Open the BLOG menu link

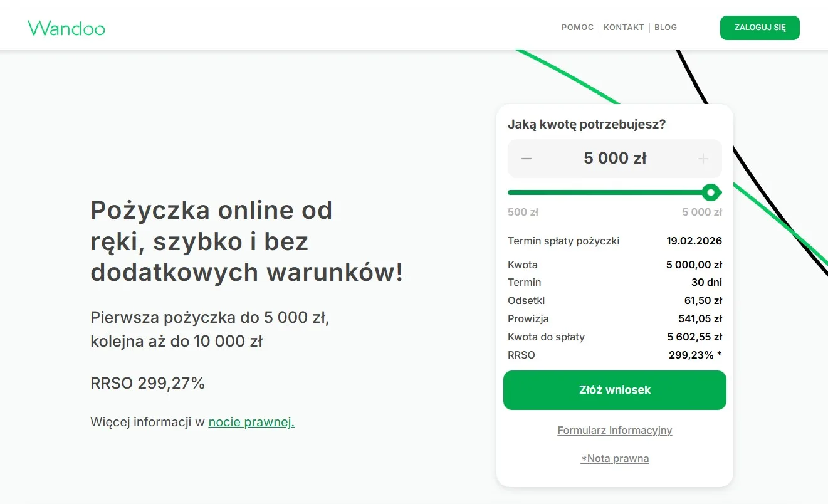666,28
